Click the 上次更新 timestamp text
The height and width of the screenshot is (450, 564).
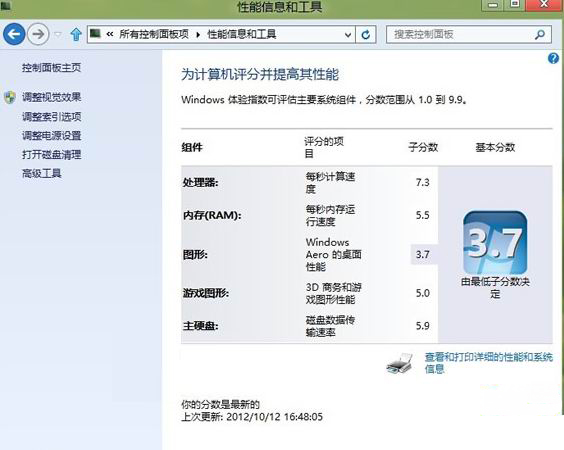click(x=252, y=417)
